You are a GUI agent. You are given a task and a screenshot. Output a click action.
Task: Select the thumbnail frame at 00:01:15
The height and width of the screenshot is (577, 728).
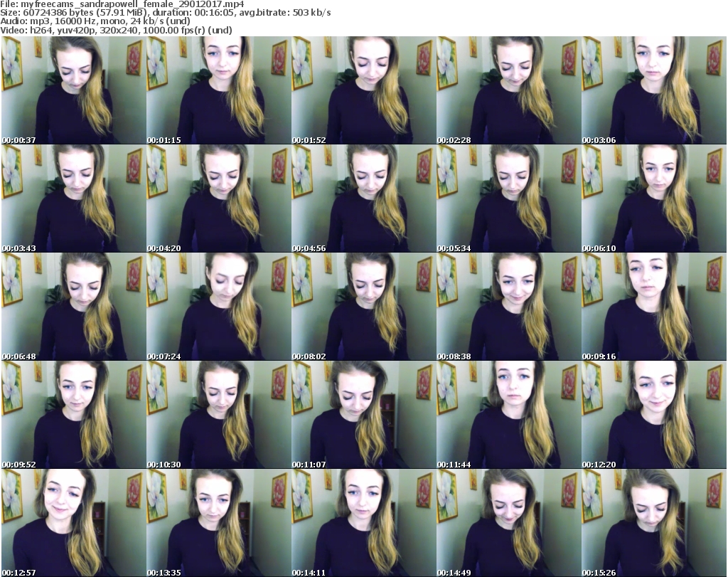(x=219, y=90)
